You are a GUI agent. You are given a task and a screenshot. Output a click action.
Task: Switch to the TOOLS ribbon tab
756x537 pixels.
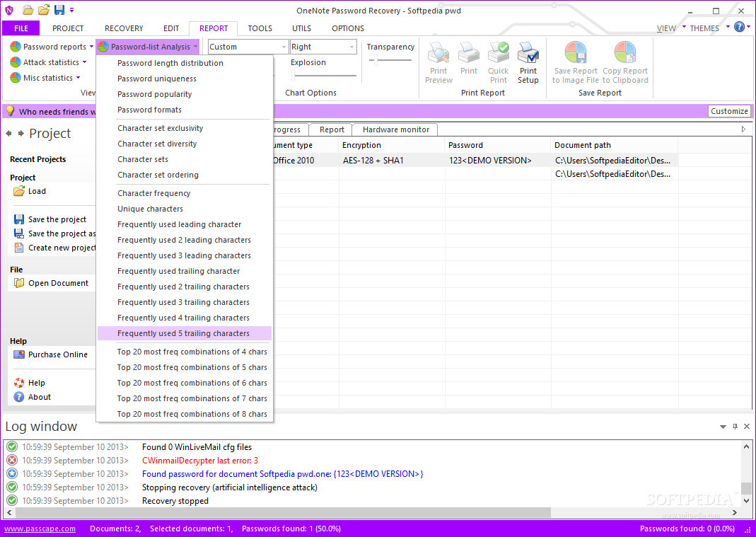point(260,28)
